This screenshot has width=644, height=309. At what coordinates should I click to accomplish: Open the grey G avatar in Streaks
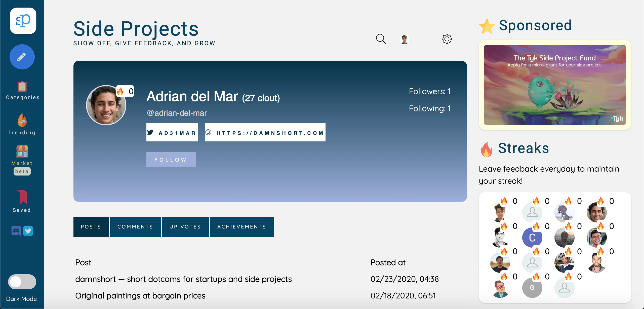point(532,288)
